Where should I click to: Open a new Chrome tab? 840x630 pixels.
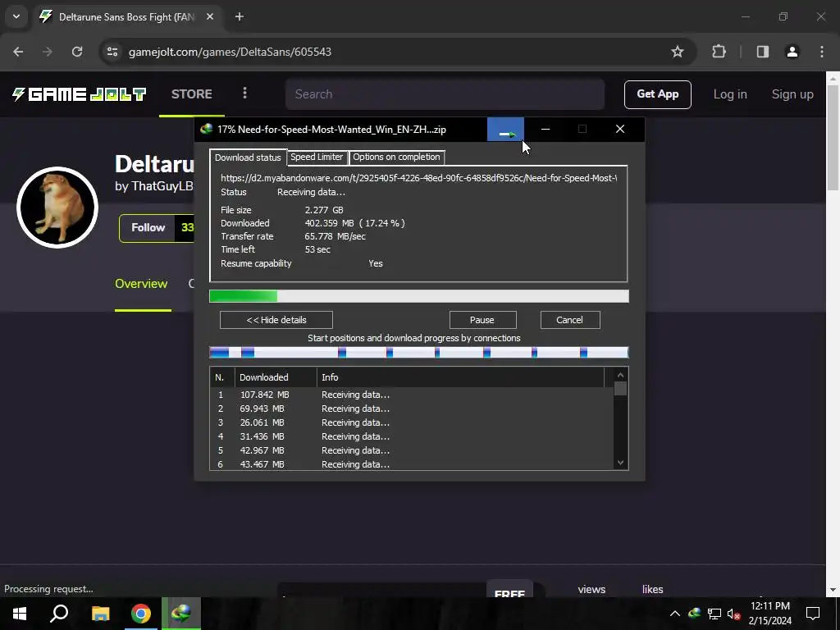tap(240, 16)
